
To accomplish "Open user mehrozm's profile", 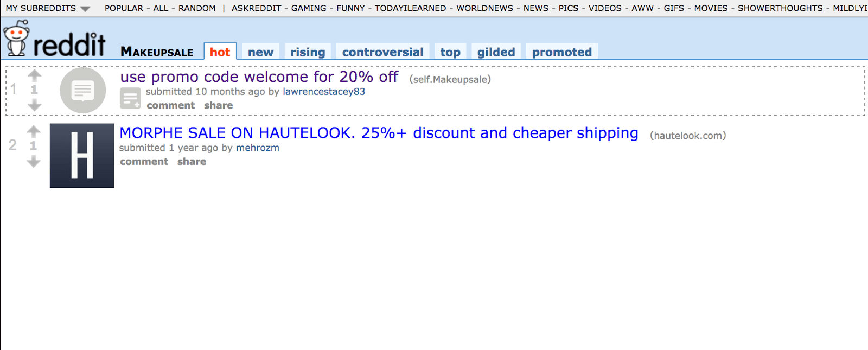I will [x=257, y=148].
